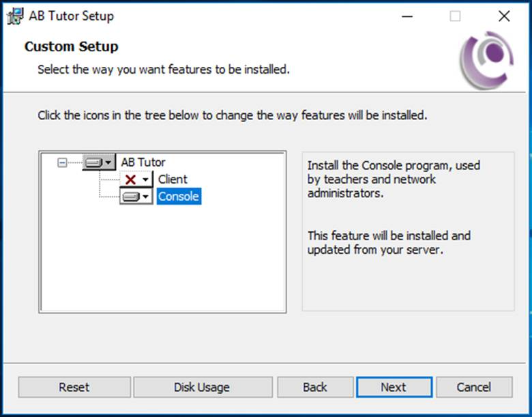This screenshot has height=417, width=532.
Task: Click the AB Tutor Setup installer icon in title bar
Action: [16, 16]
